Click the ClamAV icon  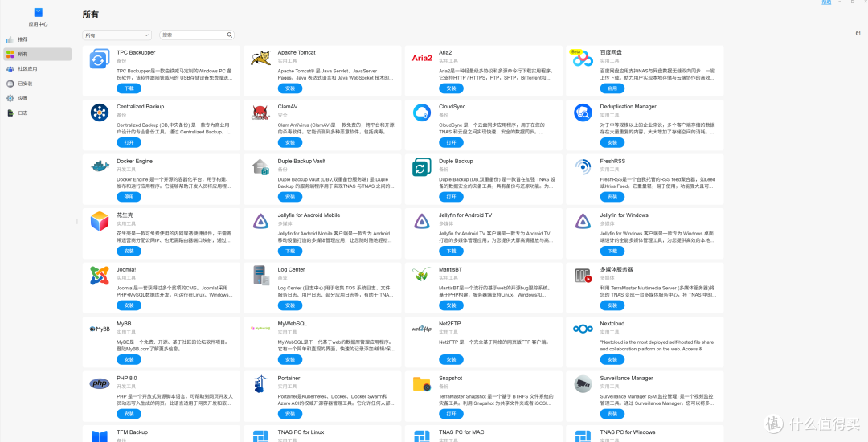260,113
